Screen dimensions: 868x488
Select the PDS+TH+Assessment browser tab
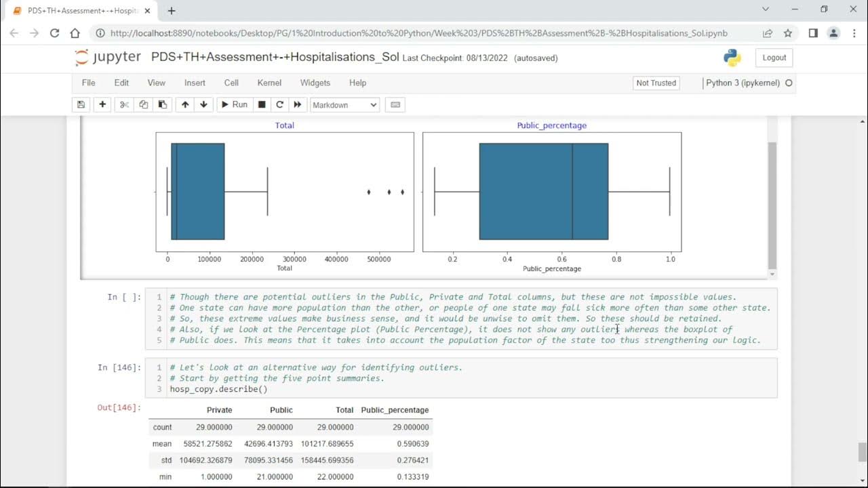[83, 11]
